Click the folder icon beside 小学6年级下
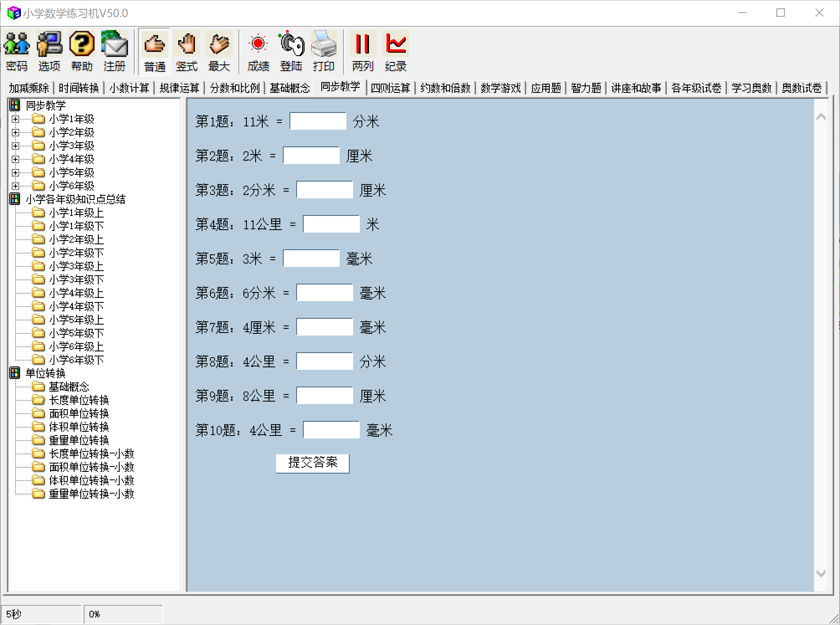The height and width of the screenshot is (625, 840). coord(38,360)
